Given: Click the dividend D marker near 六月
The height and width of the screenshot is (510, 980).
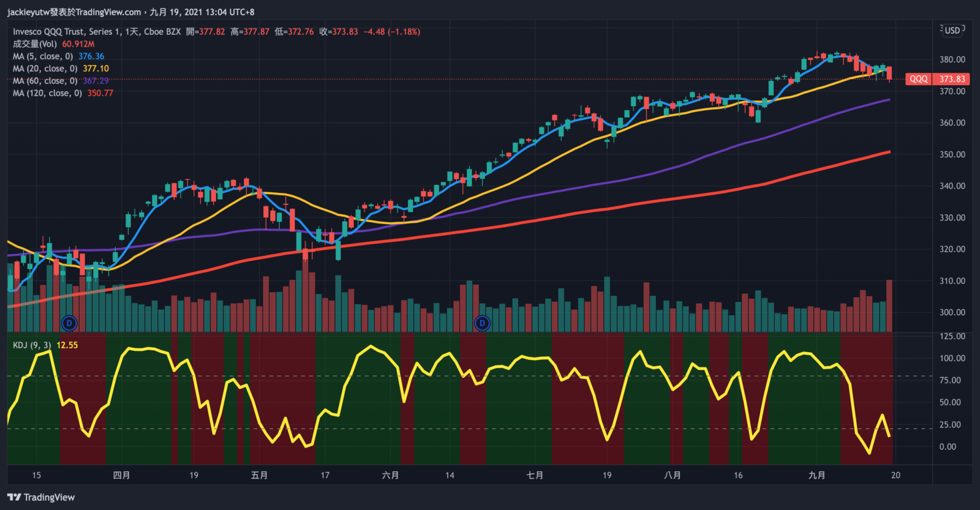Looking at the screenshot, I should pyautogui.click(x=482, y=323).
